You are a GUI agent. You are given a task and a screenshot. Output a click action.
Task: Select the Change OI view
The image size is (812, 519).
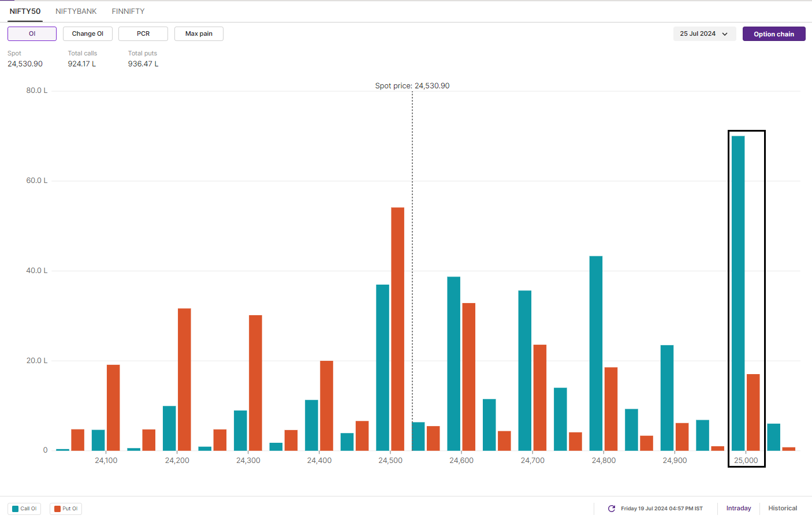point(88,33)
